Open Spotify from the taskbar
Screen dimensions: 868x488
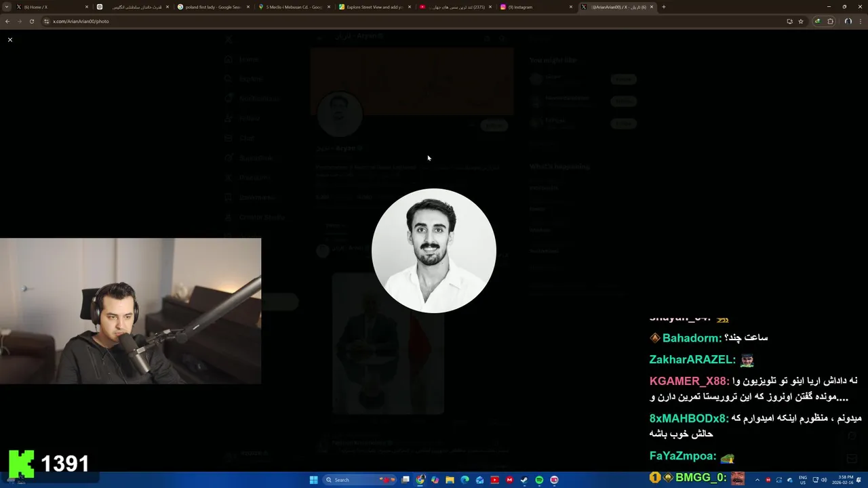pyautogui.click(x=539, y=480)
